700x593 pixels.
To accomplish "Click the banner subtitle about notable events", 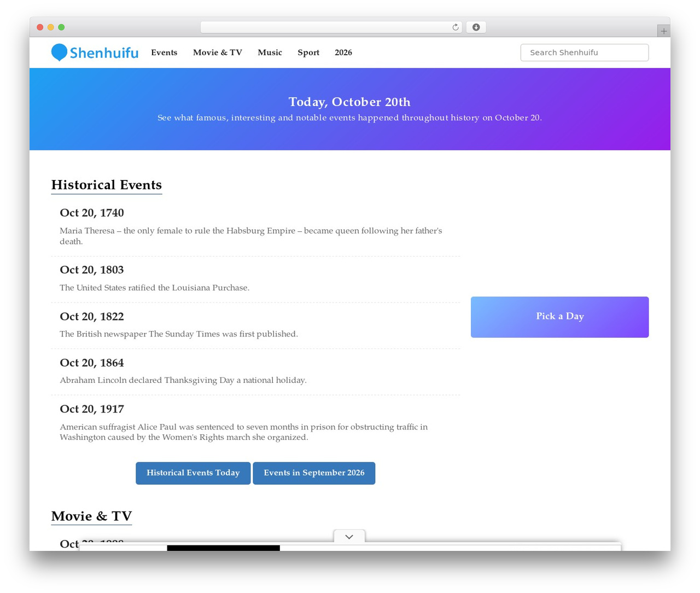I will pos(349,118).
